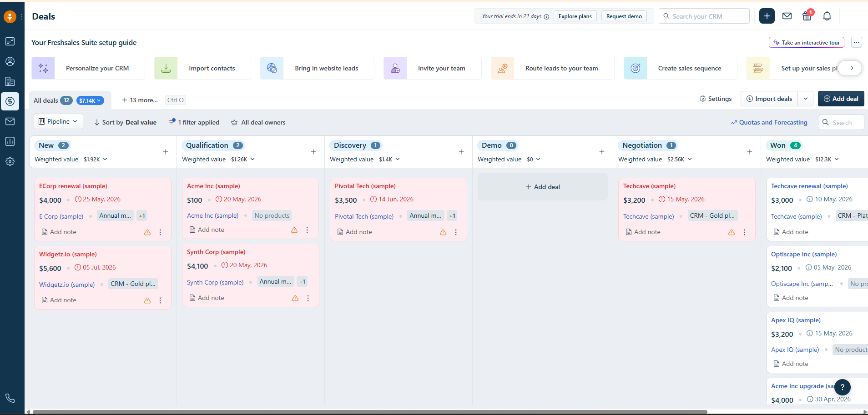868x415 pixels.
Task: Expand the Qualification weighted value $1.26K
Action: click(243, 159)
